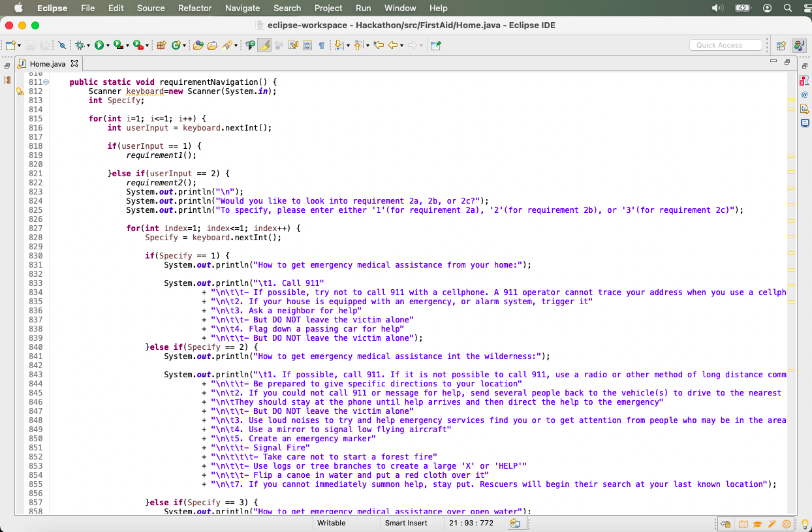This screenshot has width=812, height=532.
Task: Open the Navigate menu
Action: tap(242, 8)
